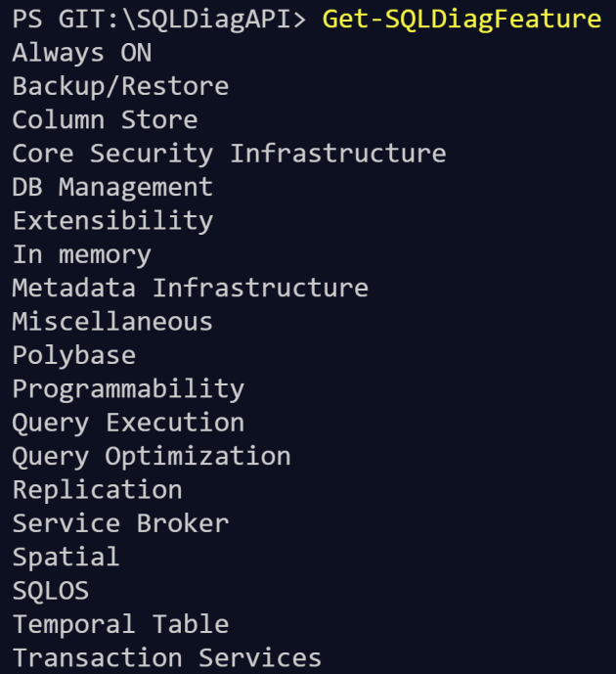This screenshot has height=674, width=616.
Task: Click the PS GIT:\SQLDiagAPI prompt
Action: 158,19
